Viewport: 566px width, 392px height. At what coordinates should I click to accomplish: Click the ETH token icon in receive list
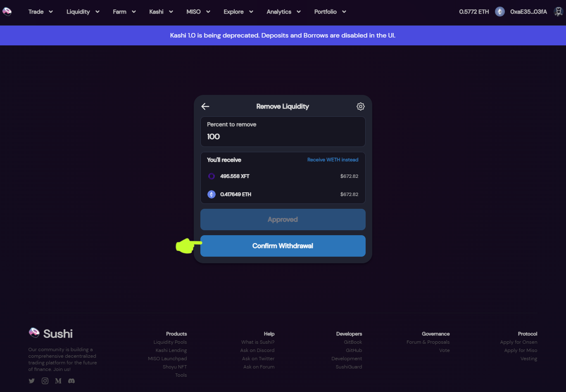point(212,194)
